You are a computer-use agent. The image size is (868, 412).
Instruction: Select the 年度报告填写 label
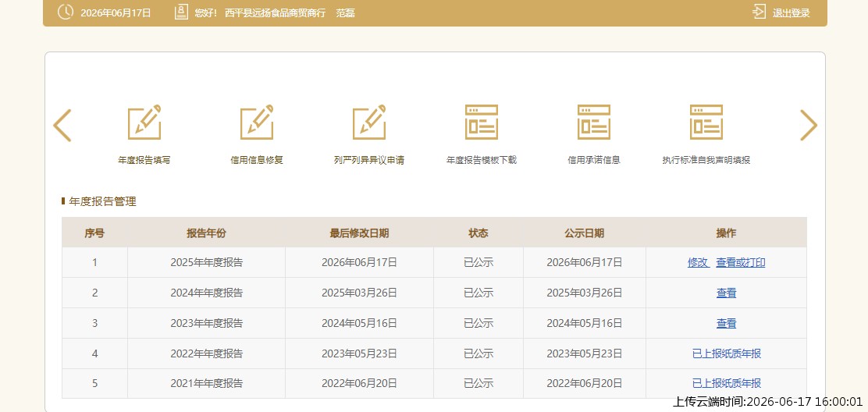(144, 161)
